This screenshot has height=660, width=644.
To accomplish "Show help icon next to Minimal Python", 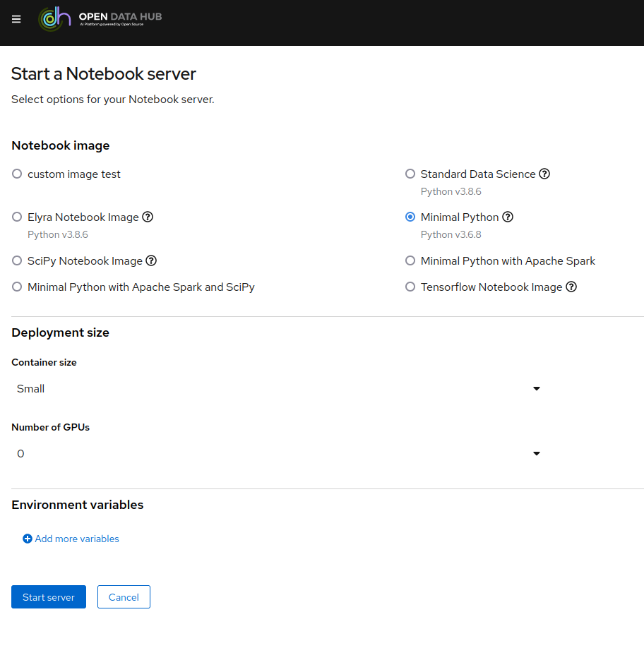I will click(x=508, y=217).
